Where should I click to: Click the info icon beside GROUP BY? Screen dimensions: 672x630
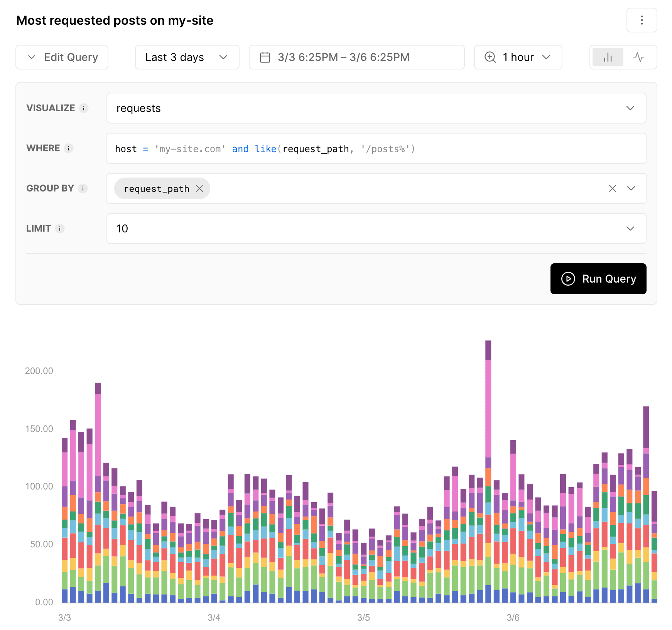coord(83,188)
